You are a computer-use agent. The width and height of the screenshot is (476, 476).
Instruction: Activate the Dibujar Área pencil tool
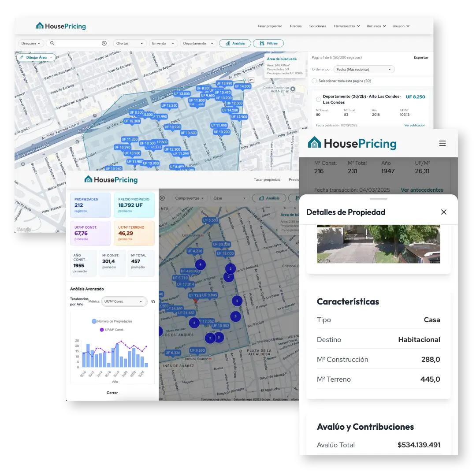click(36, 57)
